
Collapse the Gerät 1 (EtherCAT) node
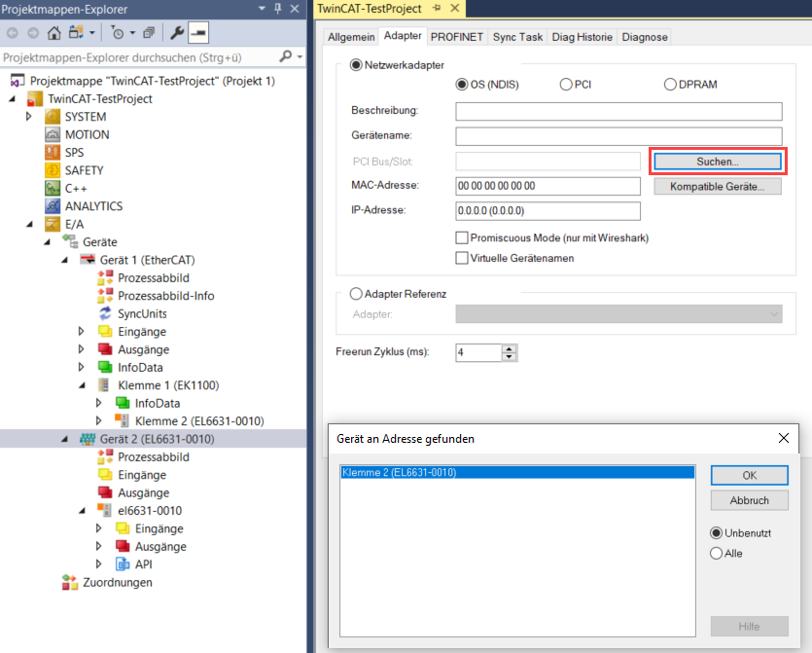coord(64,260)
